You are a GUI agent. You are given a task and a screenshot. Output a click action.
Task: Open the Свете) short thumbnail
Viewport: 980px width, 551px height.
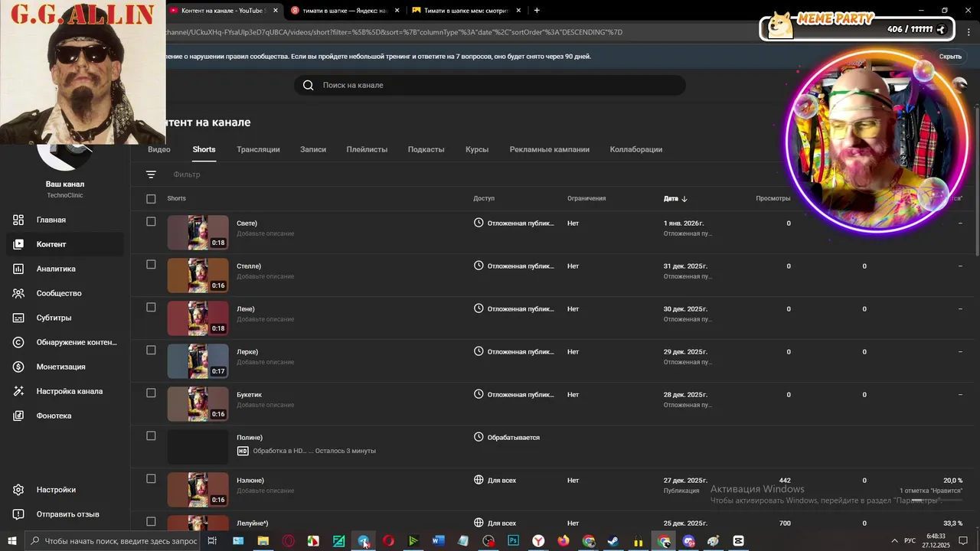(x=198, y=233)
